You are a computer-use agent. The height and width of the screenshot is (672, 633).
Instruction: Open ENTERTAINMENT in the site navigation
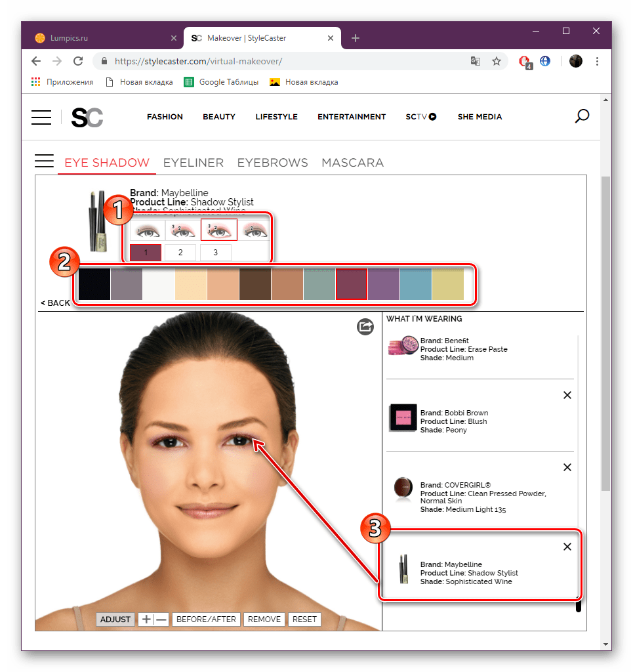click(352, 117)
